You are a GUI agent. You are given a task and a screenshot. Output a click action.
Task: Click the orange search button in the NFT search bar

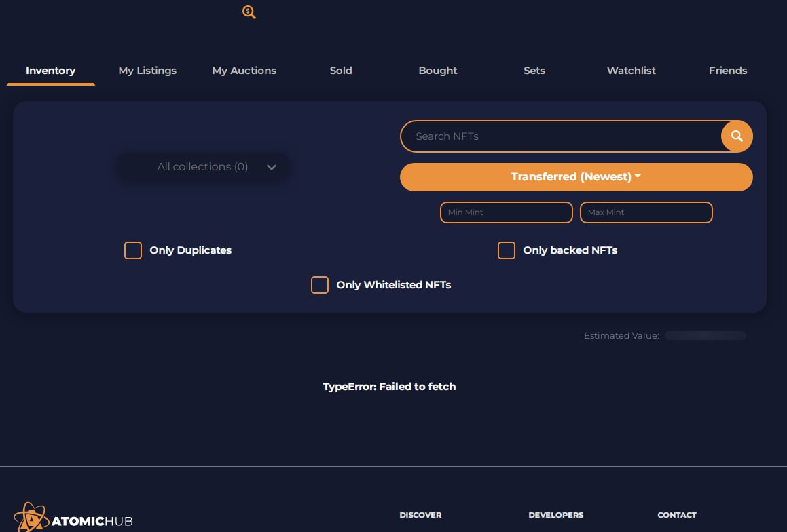736,136
